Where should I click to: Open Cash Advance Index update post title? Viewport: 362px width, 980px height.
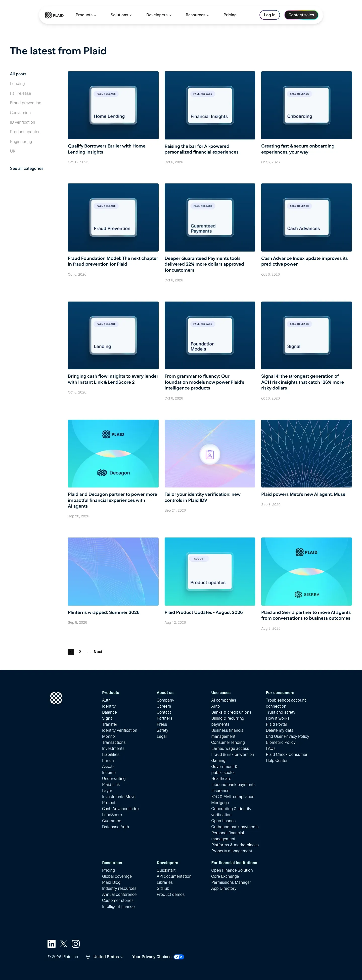click(304, 261)
